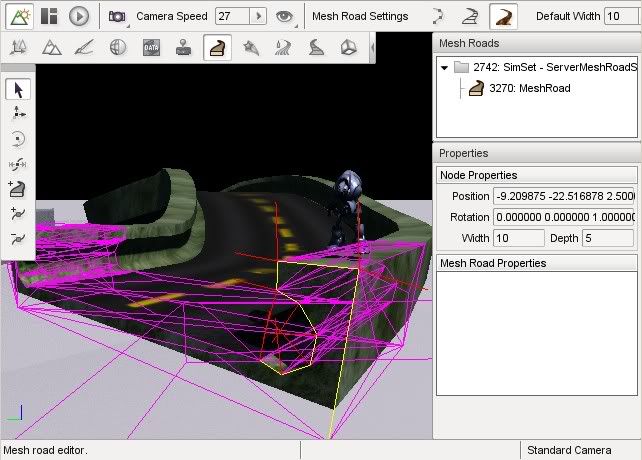Select the Insert Point tool
The image size is (642, 460).
[x=18, y=214]
